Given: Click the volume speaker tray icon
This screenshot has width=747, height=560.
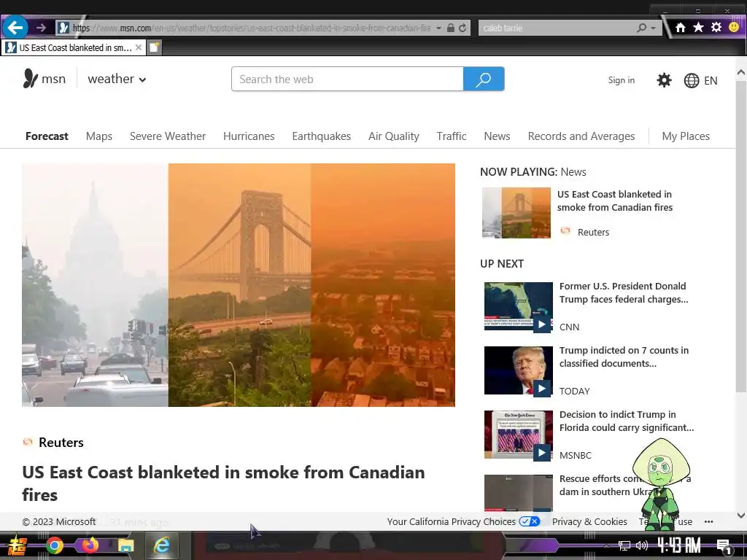Looking at the screenshot, I should coord(642,545).
